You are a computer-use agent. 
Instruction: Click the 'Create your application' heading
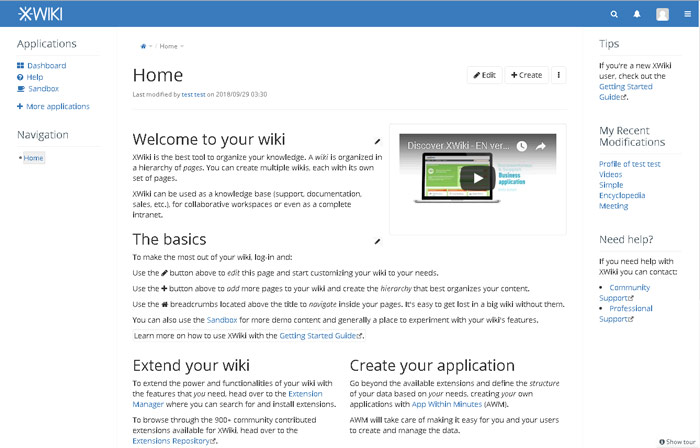[432, 365]
